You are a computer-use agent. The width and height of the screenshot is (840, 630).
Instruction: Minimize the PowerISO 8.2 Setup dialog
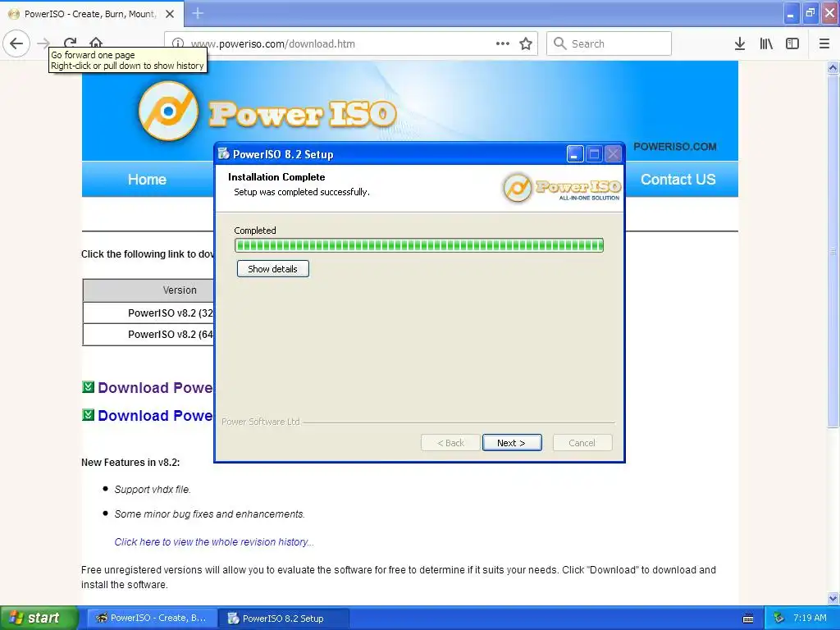coord(575,154)
